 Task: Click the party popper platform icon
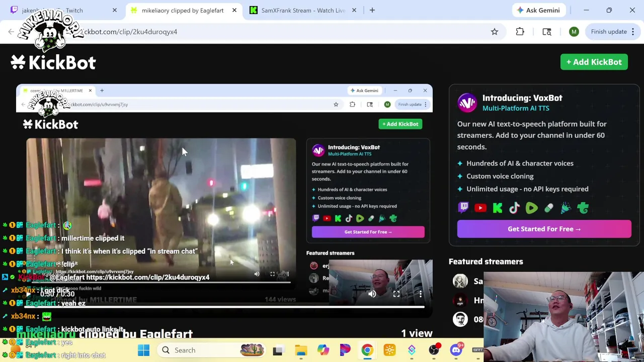click(566, 208)
